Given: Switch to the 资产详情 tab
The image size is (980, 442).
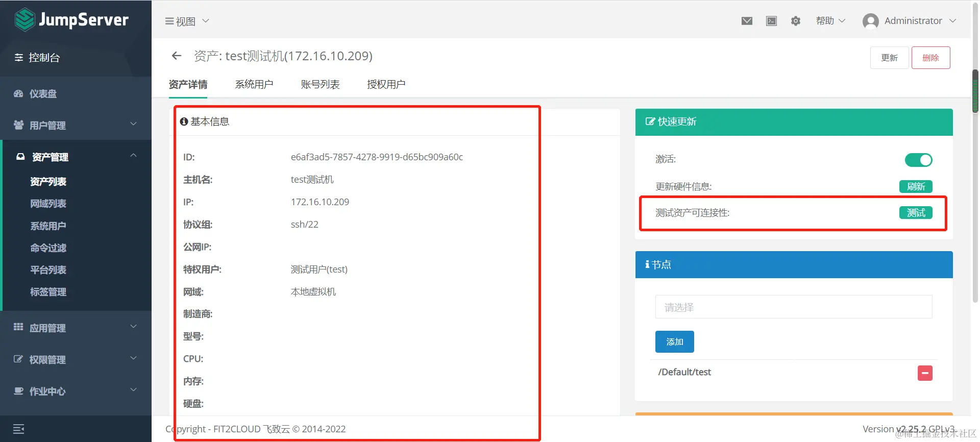Looking at the screenshot, I should 188,84.
